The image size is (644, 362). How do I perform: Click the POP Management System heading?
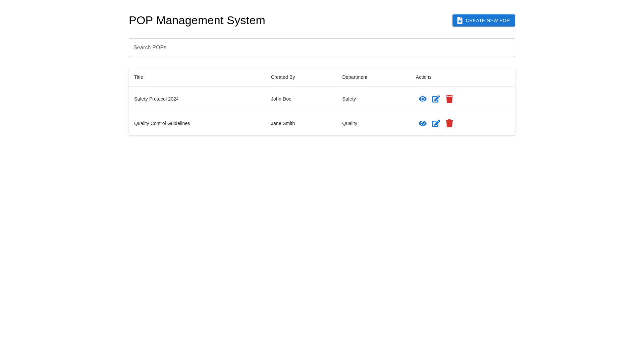(x=197, y=20)
